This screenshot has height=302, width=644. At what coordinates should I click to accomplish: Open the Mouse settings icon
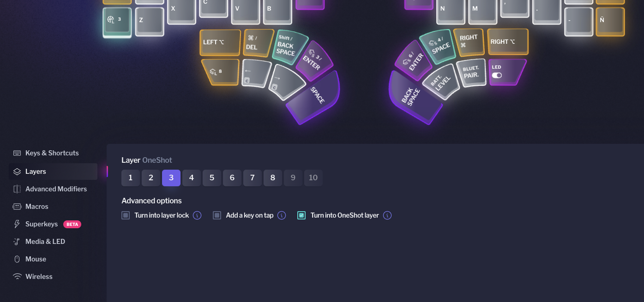click(x=17, y=259)
